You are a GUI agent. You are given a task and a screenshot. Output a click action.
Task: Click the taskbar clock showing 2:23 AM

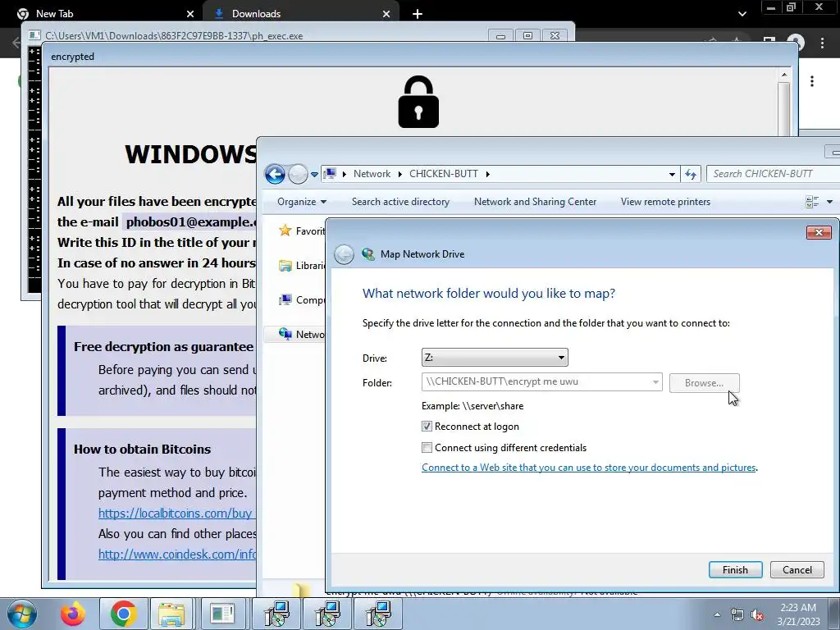[798, 614]
